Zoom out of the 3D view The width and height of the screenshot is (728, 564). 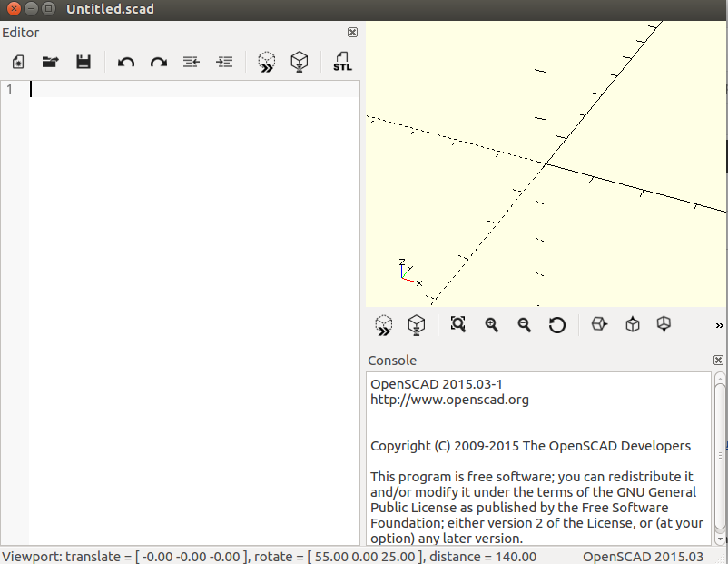tap(524, 324)
